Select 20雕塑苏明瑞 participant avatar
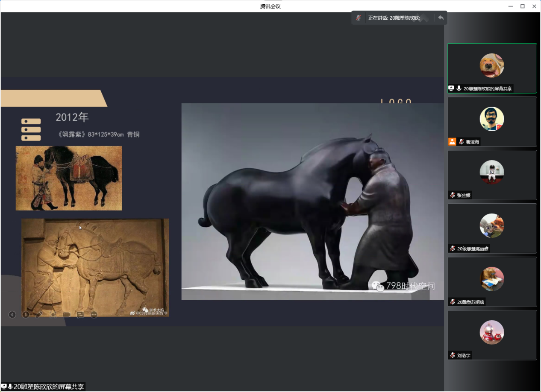The height and width of the screenshot is (392, 541). tap(492, 279)
